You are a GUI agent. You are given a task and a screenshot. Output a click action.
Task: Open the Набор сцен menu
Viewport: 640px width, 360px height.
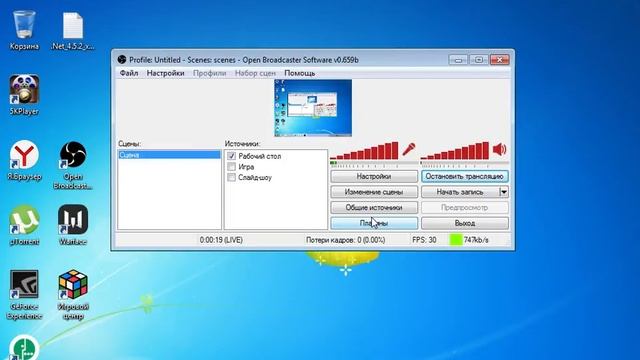pyautogui.click(x=255, y=73)
